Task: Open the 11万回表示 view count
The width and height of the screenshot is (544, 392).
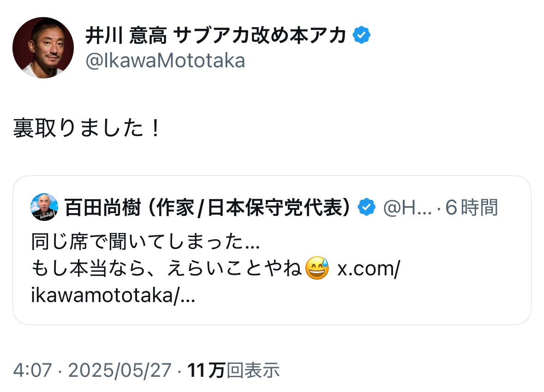Action: pyautogui.click(x=233, y=370)
